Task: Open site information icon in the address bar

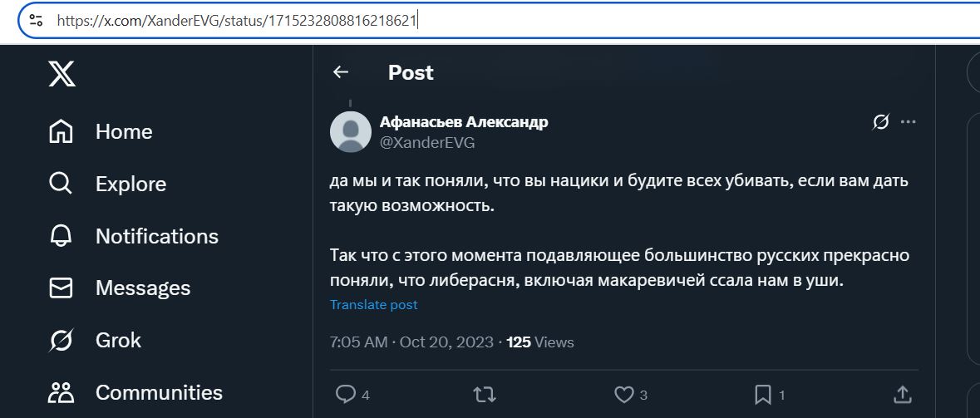Action: pyautogui.click(x=37, y=21)
